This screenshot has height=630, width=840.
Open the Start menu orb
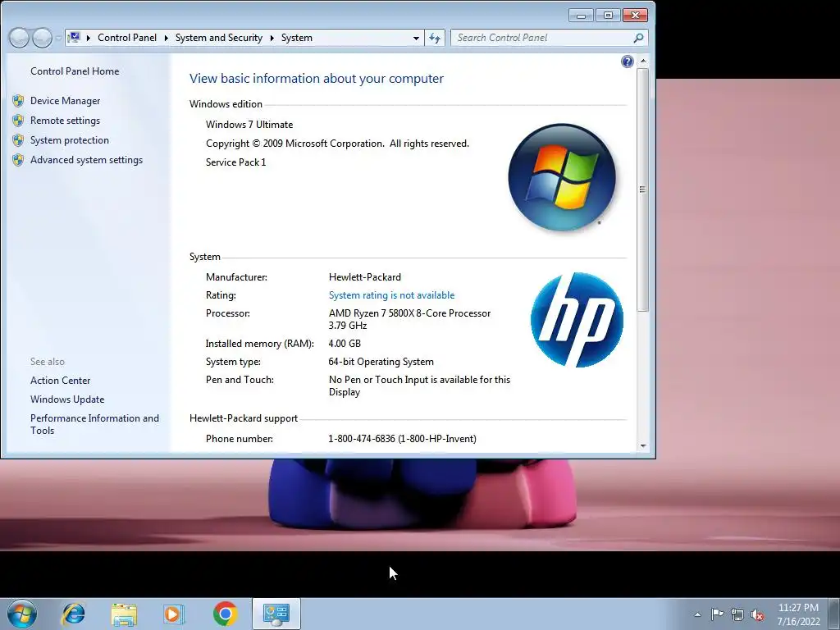tap(22, 614)
